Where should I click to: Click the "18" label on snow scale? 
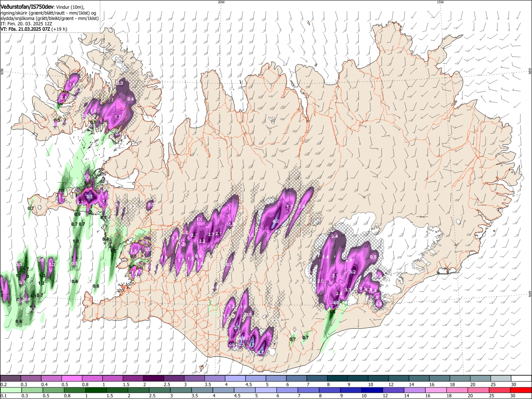pyautogui.click(x=452, y=384)
